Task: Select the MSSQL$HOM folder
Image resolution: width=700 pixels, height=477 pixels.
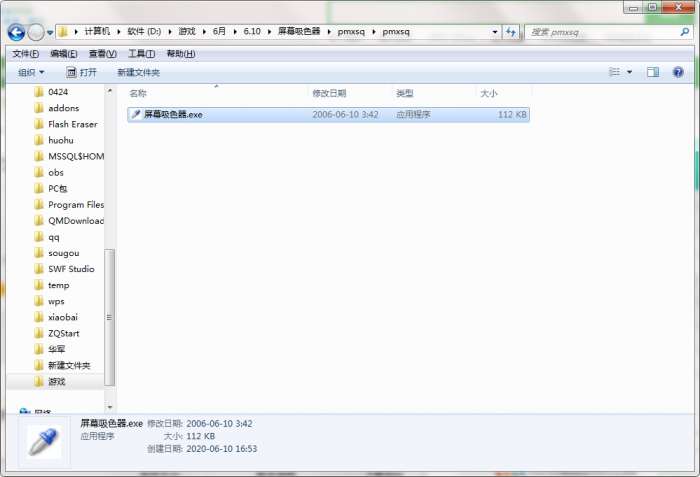Action: pos(76,156)
